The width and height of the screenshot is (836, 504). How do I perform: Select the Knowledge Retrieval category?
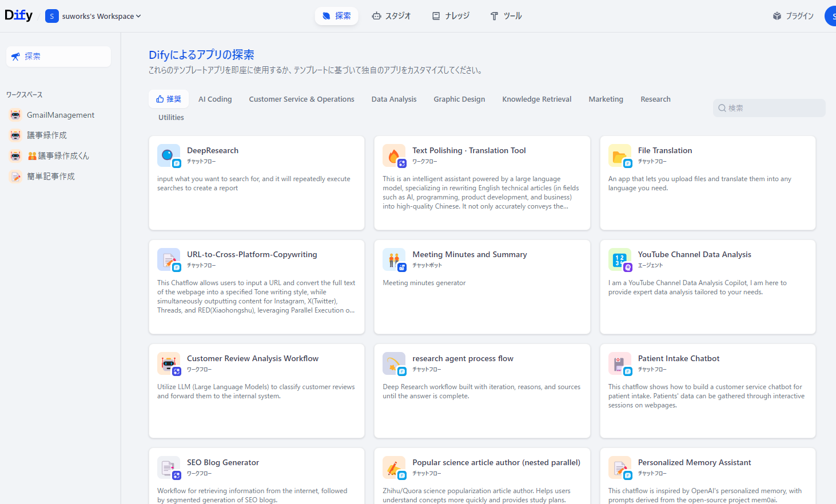pos(537,99)
